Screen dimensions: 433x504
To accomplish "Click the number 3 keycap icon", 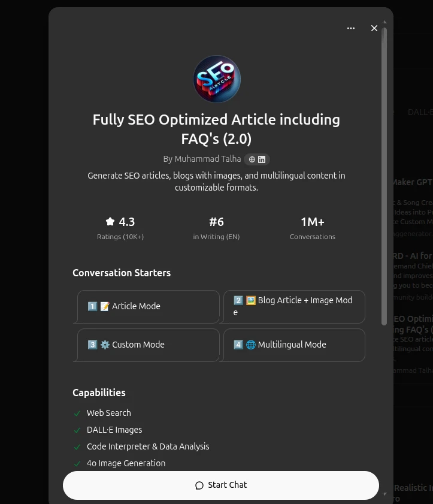I will 92,345.
